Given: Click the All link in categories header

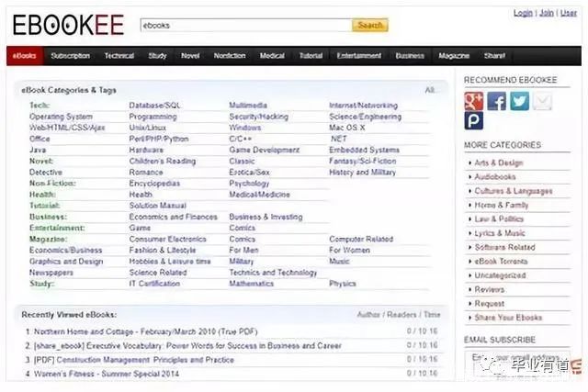Looking at the screenshot, I should [x=430, y=90].
